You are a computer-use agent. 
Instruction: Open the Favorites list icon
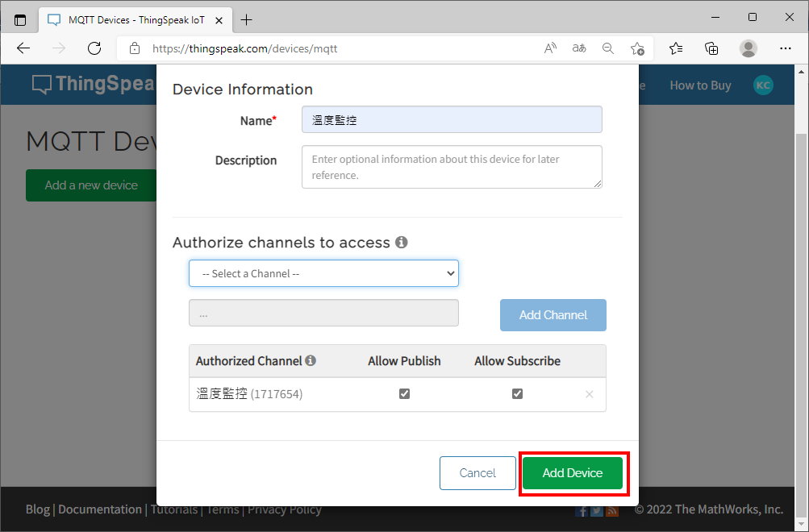tap(675, 48)
